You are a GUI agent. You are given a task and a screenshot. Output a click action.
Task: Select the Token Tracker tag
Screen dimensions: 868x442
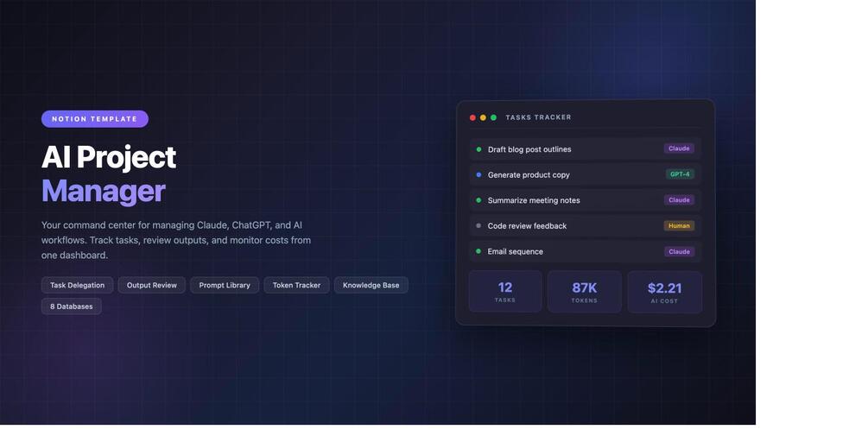(x=297, y=286)
